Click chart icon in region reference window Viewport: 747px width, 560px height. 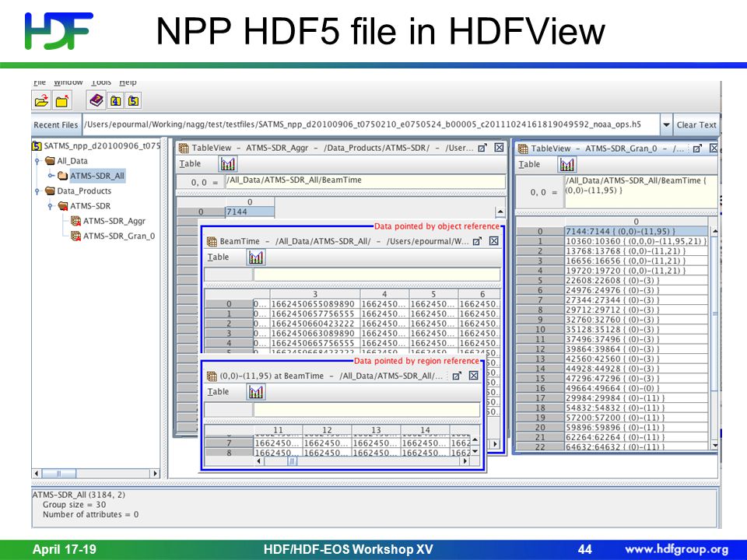pyautogui.click(x=256, y=392)
